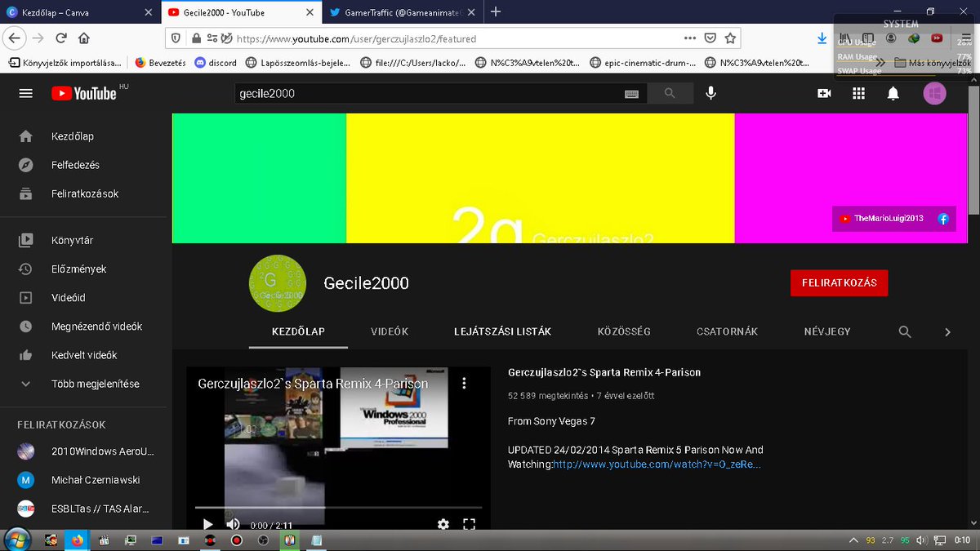This screenshot has height=551, width=980.
Task: Show site information padlock
Action: 196,38
